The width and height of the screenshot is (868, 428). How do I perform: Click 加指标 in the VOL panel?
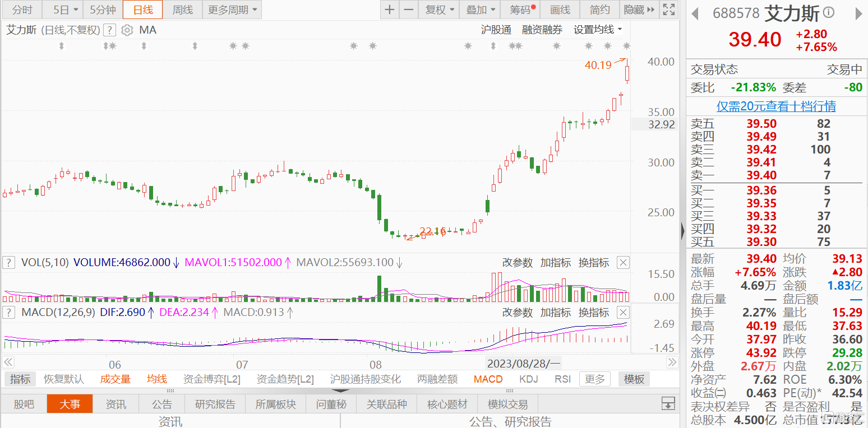click(x=556, y=262)
